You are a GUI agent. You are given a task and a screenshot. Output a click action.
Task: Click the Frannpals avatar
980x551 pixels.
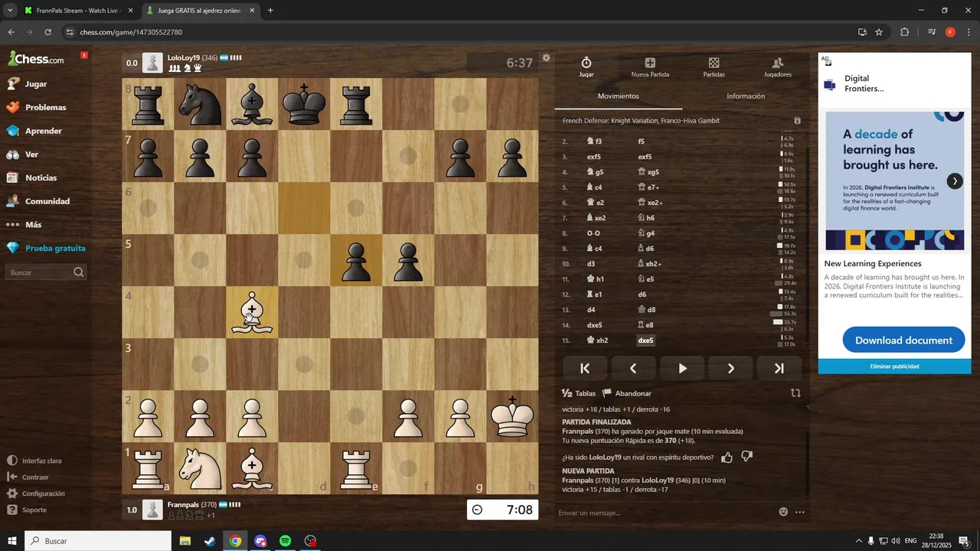click(152, 510)
